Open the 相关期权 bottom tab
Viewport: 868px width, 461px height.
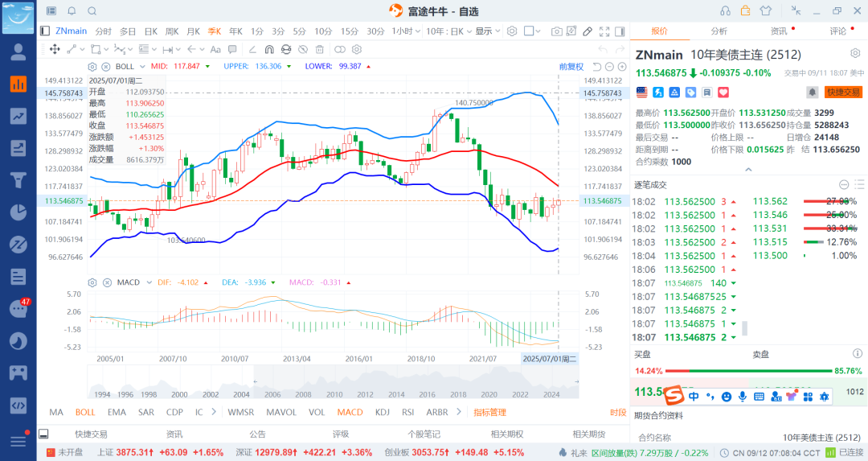coord(506,434)
